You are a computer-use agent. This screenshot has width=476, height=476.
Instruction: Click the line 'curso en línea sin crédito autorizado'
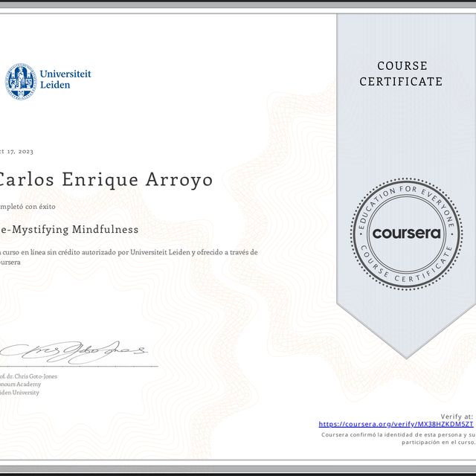point(59,252)
